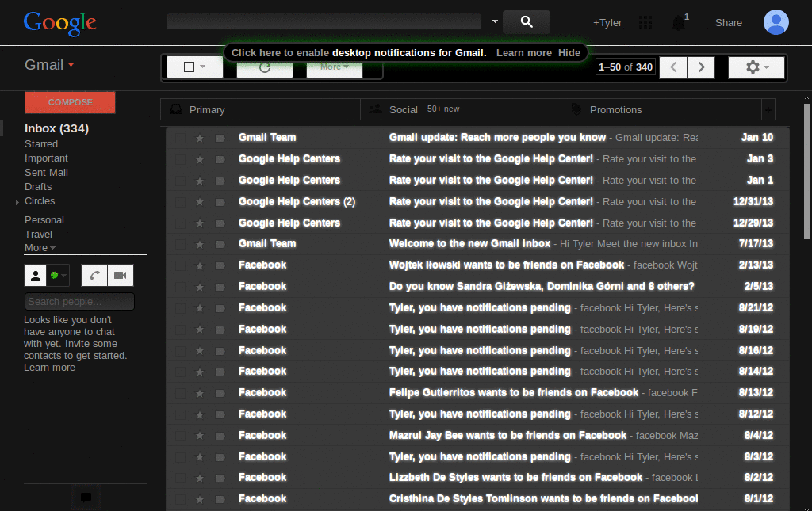Add a new inbox tab with plus
The height and width of the screenshot is (511, 812).
768,109
